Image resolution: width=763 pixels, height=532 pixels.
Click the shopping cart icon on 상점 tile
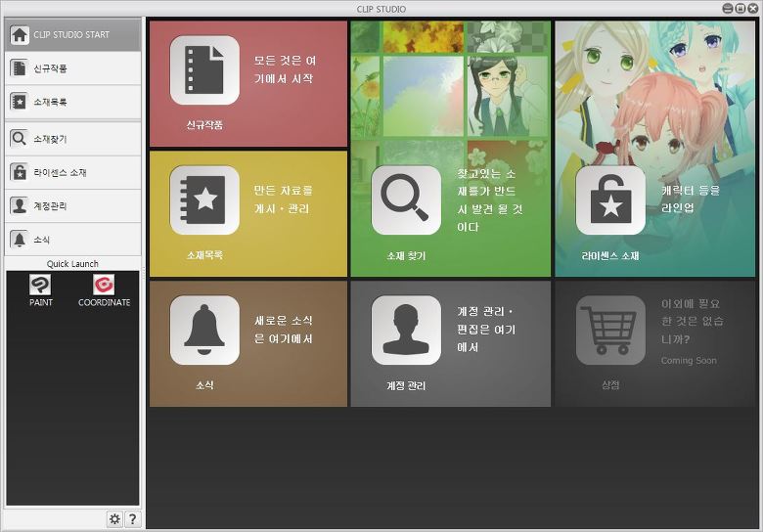click(610, 330)
